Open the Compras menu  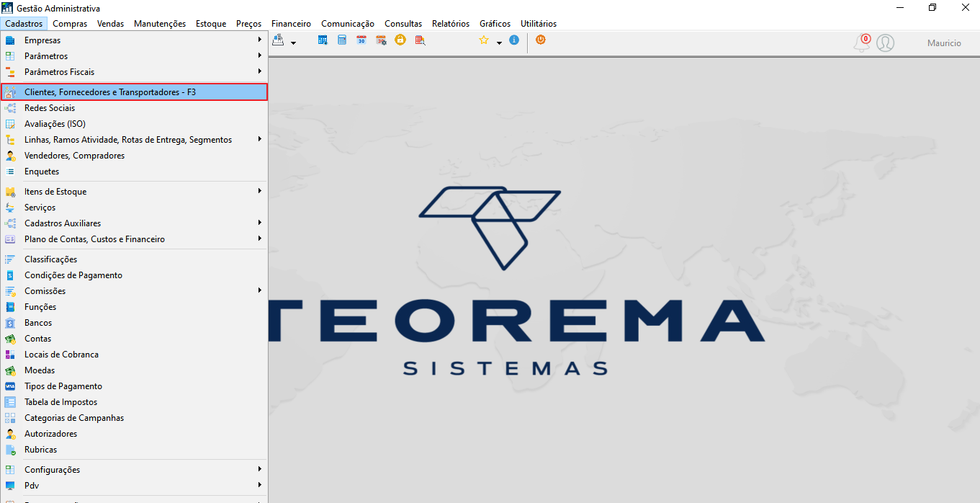click(x=70, y=24)
